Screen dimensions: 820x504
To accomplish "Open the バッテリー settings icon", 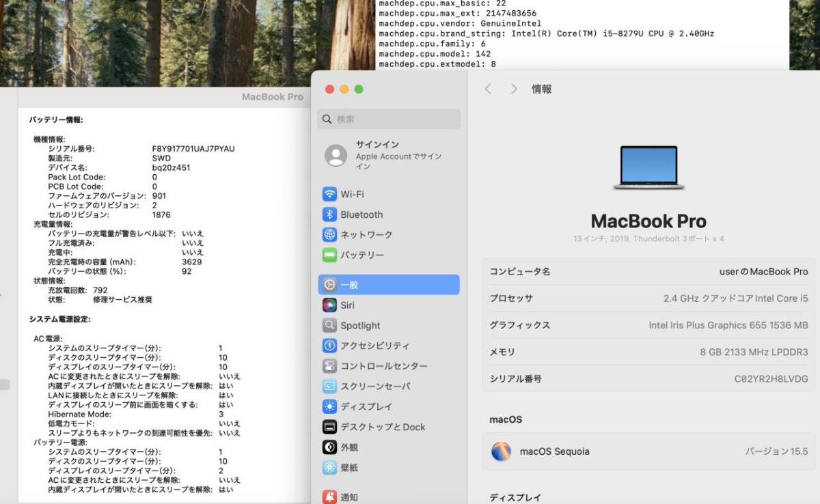I will (329, 255).
